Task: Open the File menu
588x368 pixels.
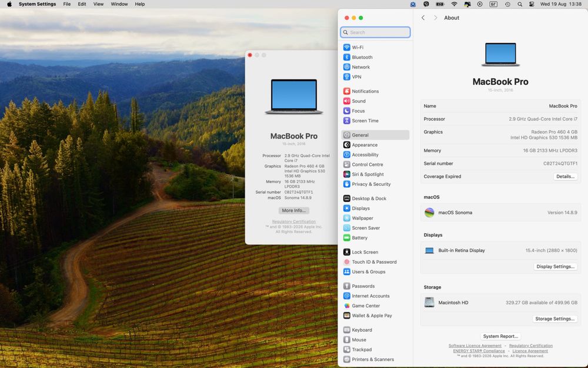Action: tap(67, 4)
